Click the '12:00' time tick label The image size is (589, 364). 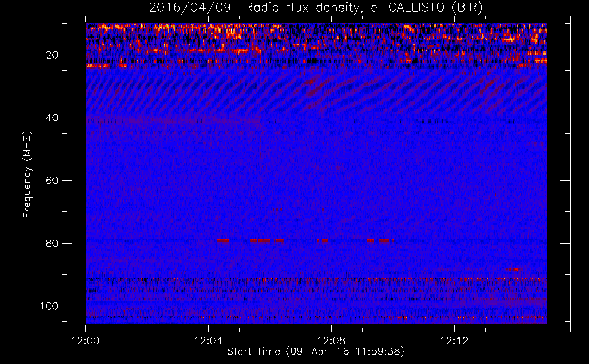[x=85, y=341]
